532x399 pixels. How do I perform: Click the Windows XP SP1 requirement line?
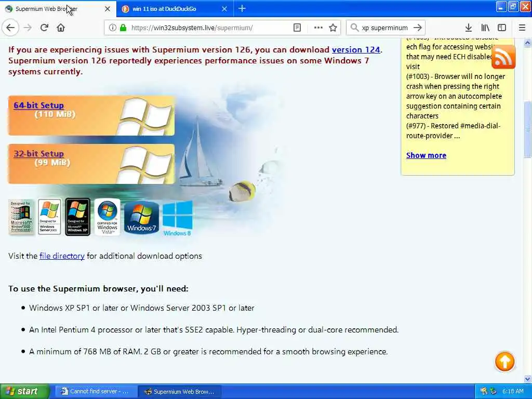142,308
